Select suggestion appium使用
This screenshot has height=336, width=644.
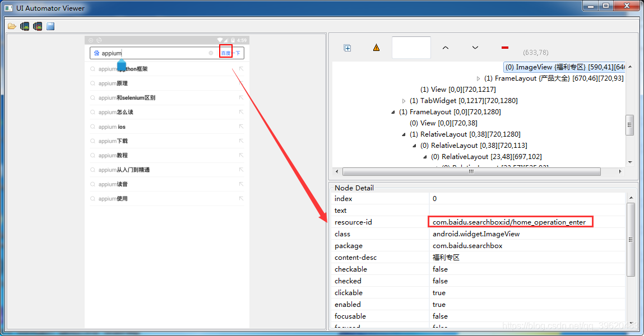pyautogui.click(x=113, y=199)
